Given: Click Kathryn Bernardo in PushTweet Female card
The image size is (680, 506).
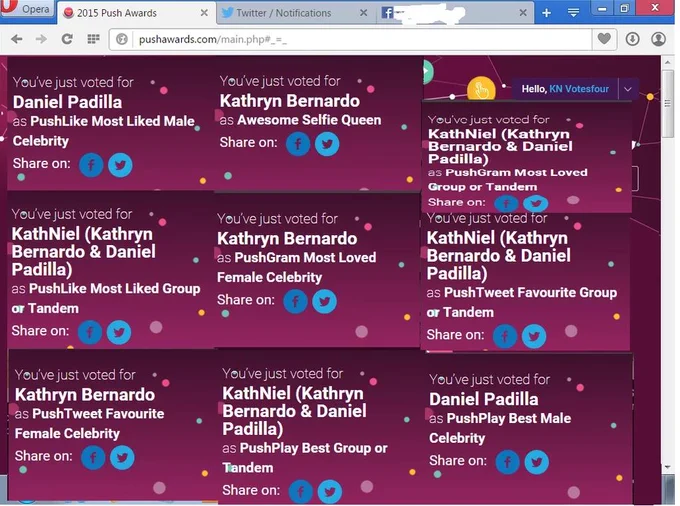Looking at the screenshot, I should 85,395.
